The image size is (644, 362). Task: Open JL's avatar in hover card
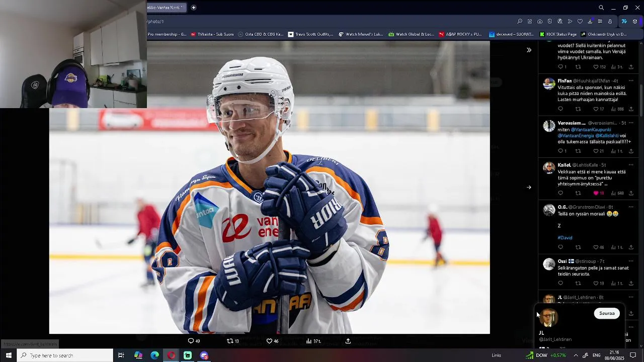[x=548, y=318]
